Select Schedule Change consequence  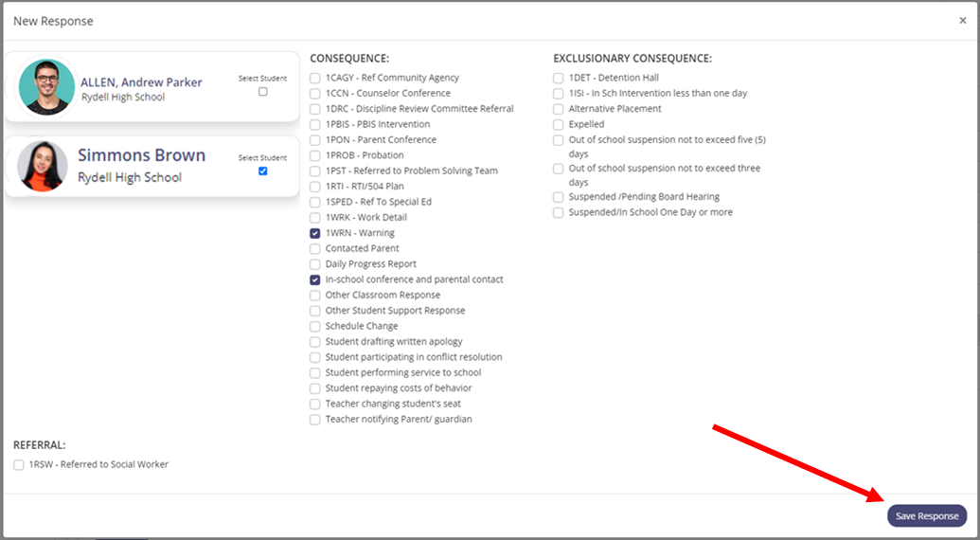[x=315, y=326]
